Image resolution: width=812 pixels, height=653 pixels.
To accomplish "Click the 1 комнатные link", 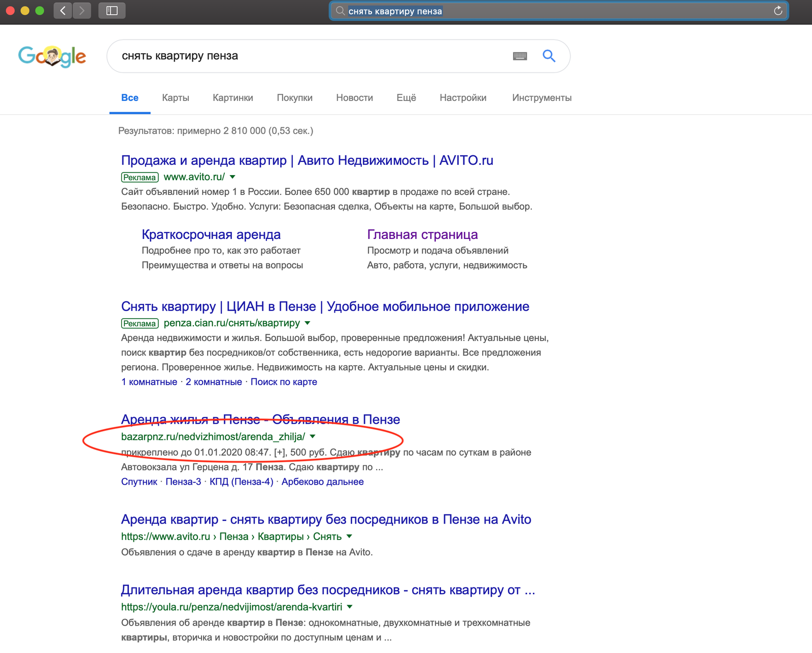I will [149, 382].
